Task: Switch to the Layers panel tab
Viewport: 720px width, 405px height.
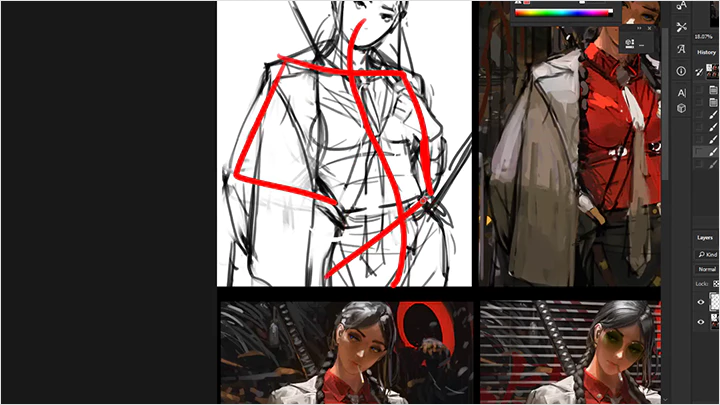Action: pos(705,237)
